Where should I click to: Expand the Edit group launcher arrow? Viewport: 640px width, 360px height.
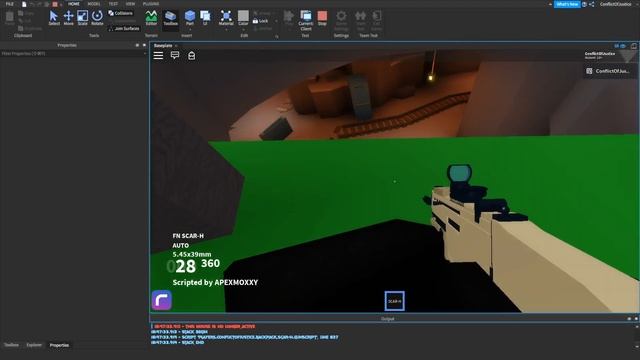pyautogui.click(x=277, y=36)
